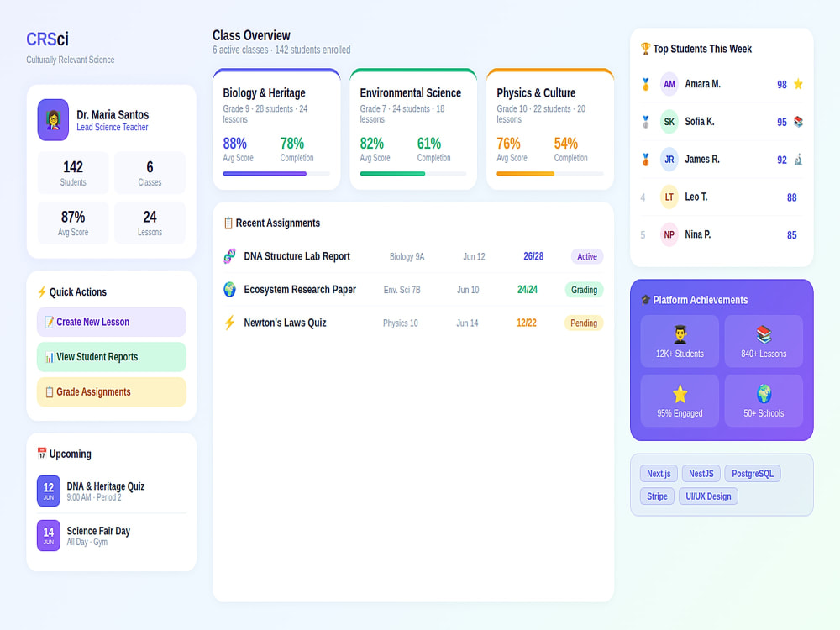Open the Environmental Science class card title
This screenshot has height=630, width=840.
click(411, 92)
